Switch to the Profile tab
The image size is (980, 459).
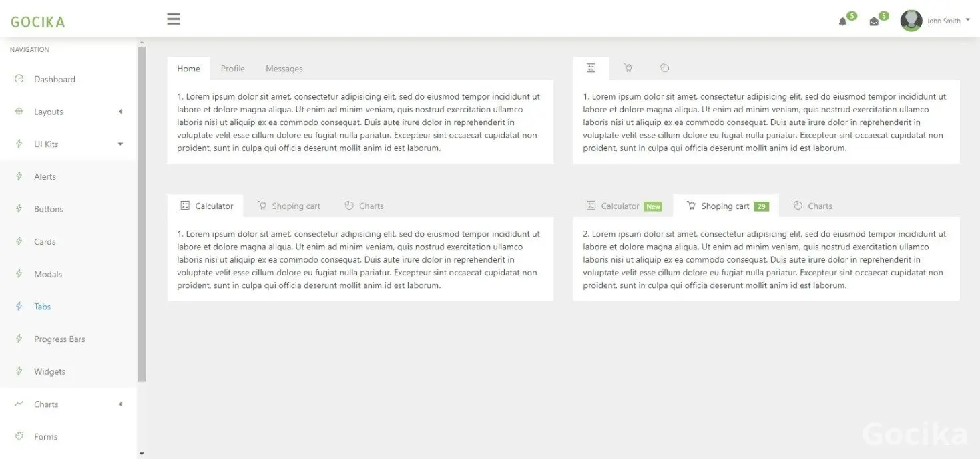(232, 69)
